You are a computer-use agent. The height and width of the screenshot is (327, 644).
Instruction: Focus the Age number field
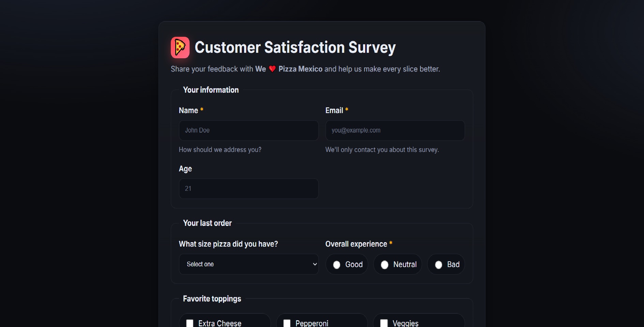coord(249,189)
